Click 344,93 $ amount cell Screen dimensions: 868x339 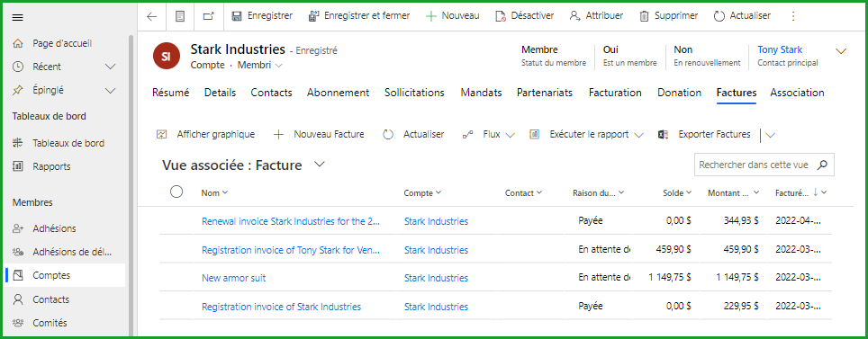pyautogui.click(x=741, y=221)
